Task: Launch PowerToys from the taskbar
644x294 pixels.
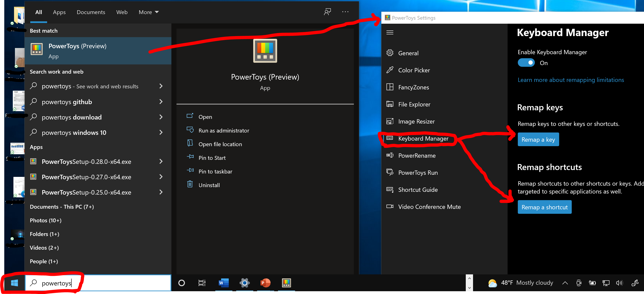Action: [286, 283]
